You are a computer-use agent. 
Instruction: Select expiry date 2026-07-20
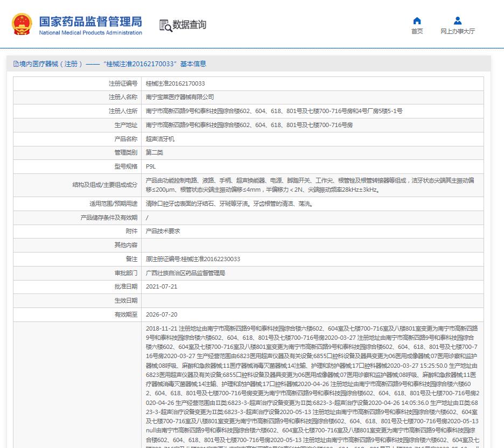coord(162,314)
